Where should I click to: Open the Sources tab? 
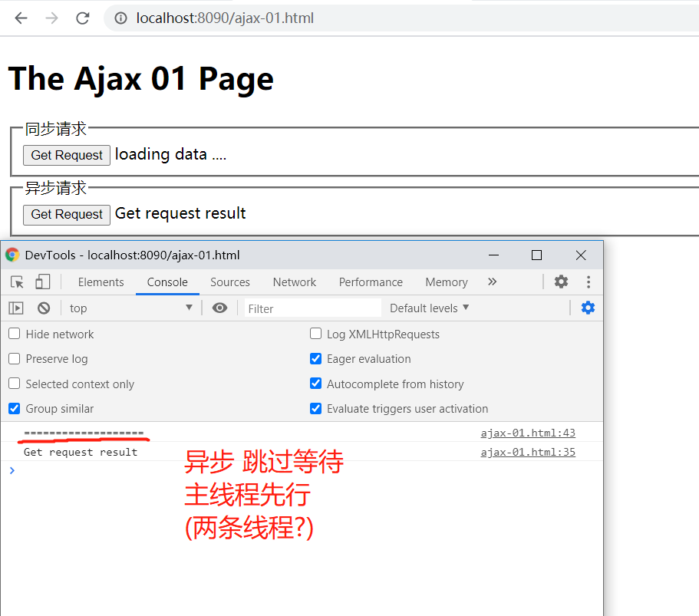tap(230, 282)
